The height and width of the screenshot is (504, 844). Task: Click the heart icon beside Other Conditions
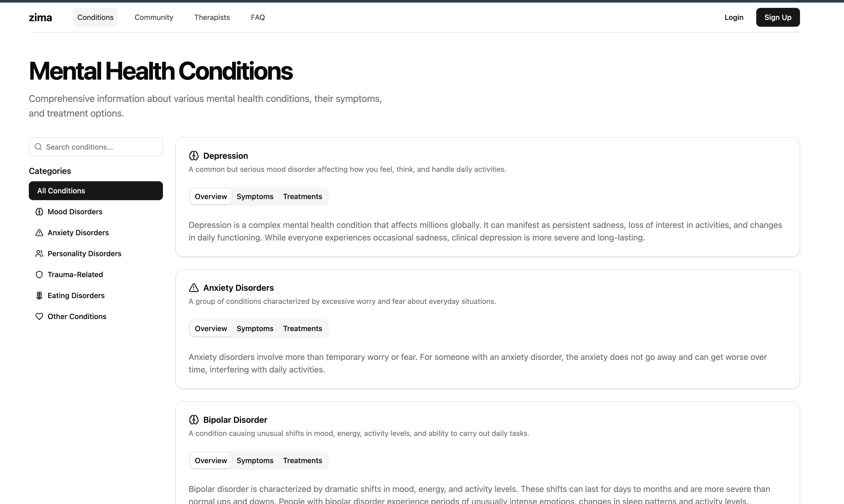coord(39,316)
